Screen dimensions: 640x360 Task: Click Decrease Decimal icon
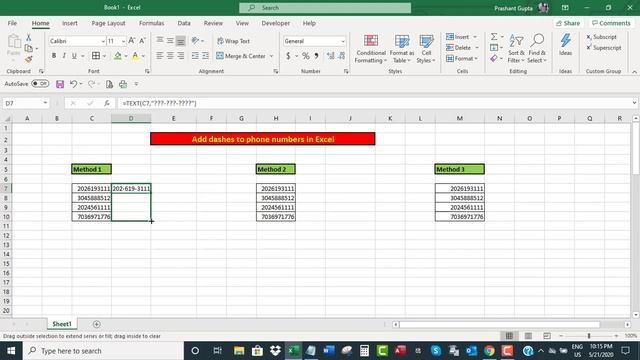point(342,56)
